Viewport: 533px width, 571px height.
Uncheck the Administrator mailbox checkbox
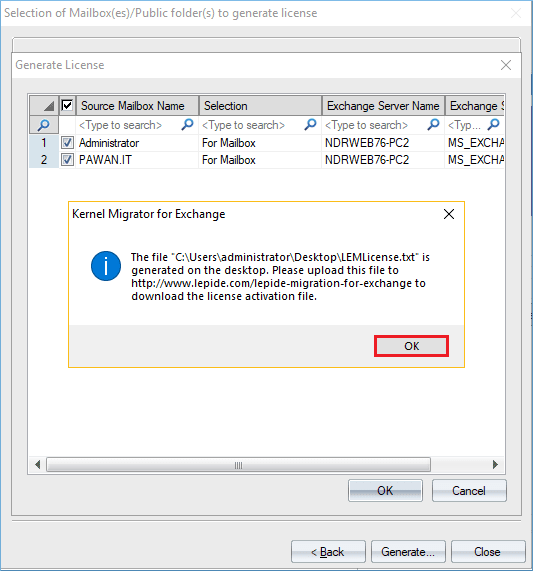point(67,142)
